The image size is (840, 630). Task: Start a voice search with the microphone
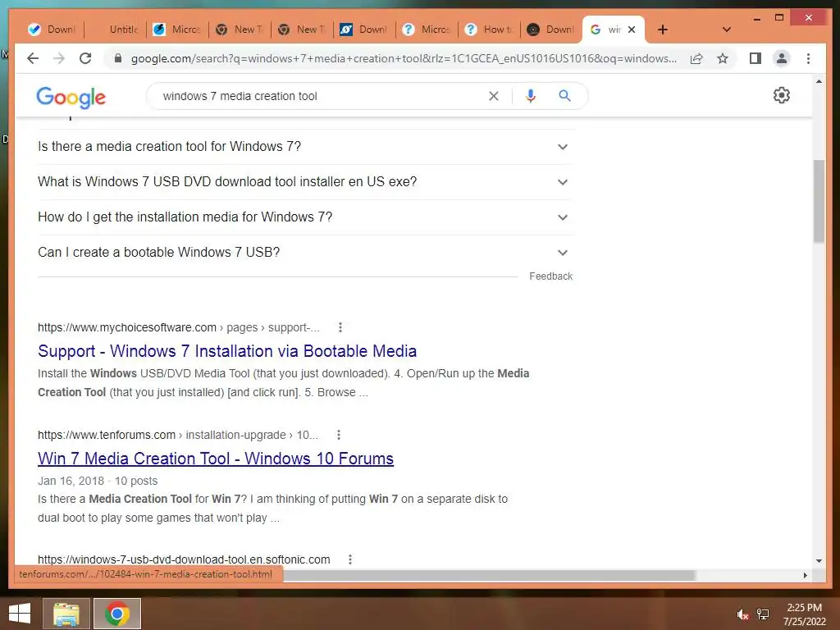click(x=531, y=96)
